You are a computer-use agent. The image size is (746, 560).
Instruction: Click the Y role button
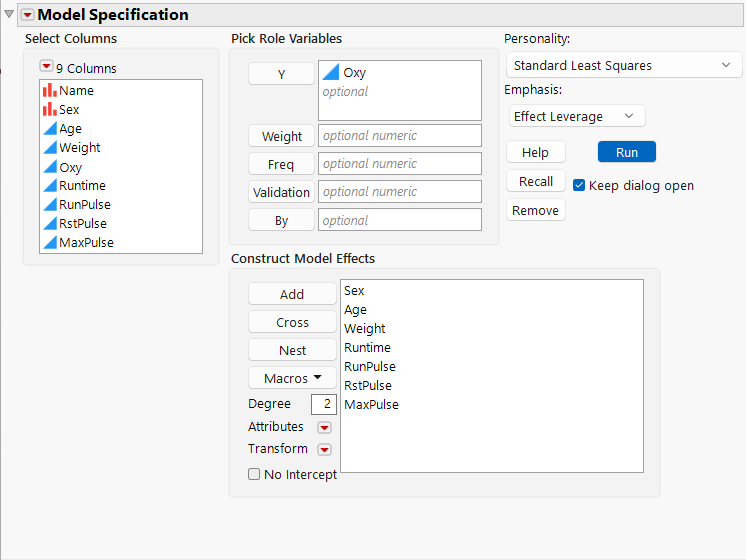point(281,74)
